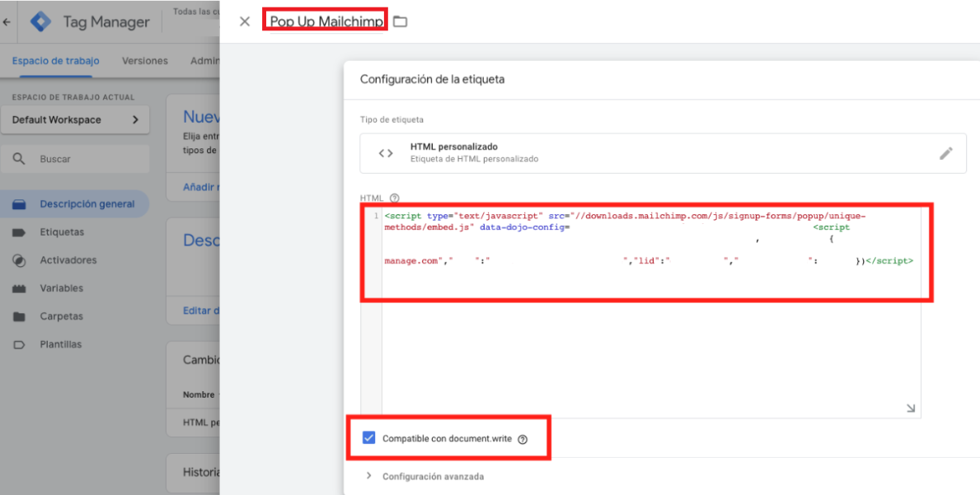Click the HTML editor resize handle
Image resolution: width=980 pixels, height=495 pixels.
[x=911, y=408]
